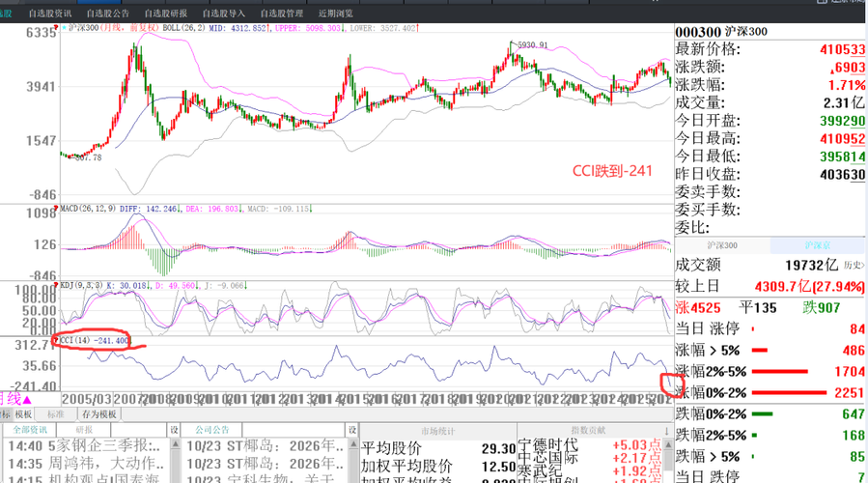Click the 平135 unchanged count
Viewport: 868px width, 483px height.
(x=758, y=308)
